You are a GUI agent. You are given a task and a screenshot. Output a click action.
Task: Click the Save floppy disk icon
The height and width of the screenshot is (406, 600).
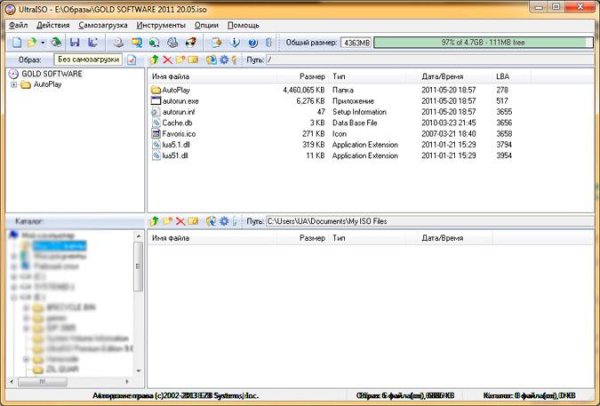75,42
